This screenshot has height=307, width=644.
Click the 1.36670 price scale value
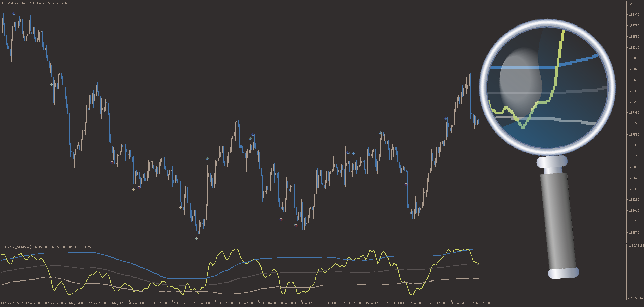tap(633, 178)
